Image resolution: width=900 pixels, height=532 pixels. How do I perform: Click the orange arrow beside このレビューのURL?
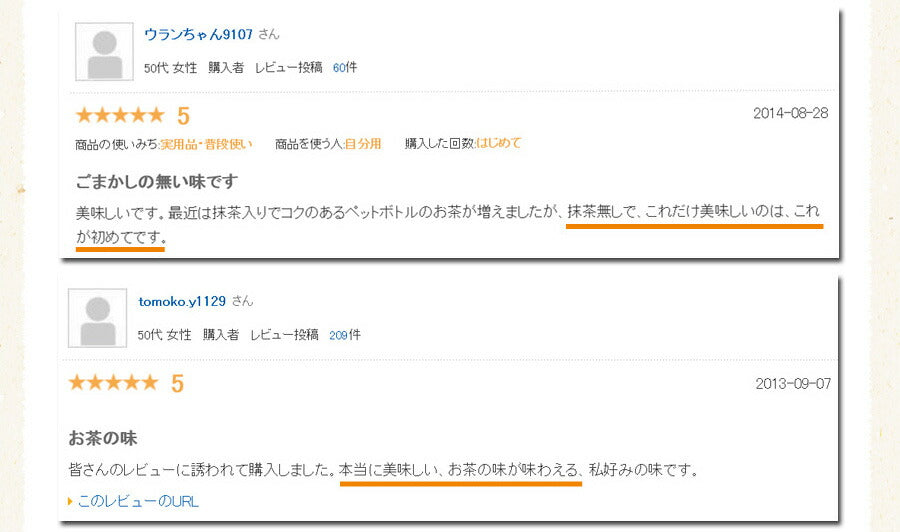pyautogui.click(x=70, y=502)
